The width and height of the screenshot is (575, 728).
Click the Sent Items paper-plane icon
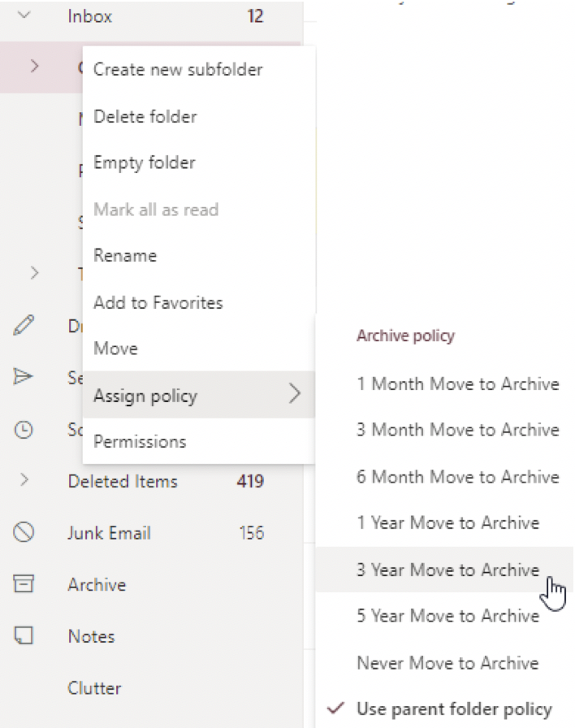(x=24, y=376)
